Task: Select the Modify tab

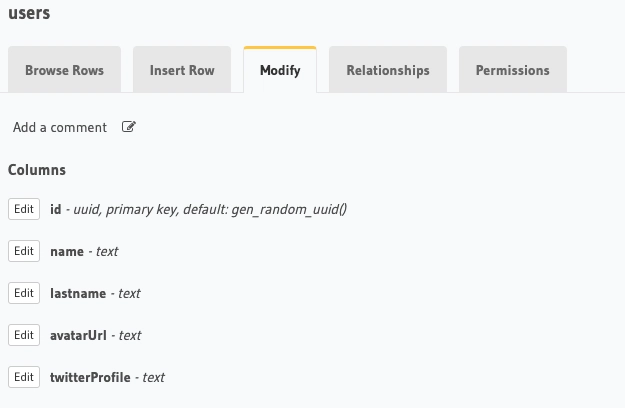Action: pos(280,70)
